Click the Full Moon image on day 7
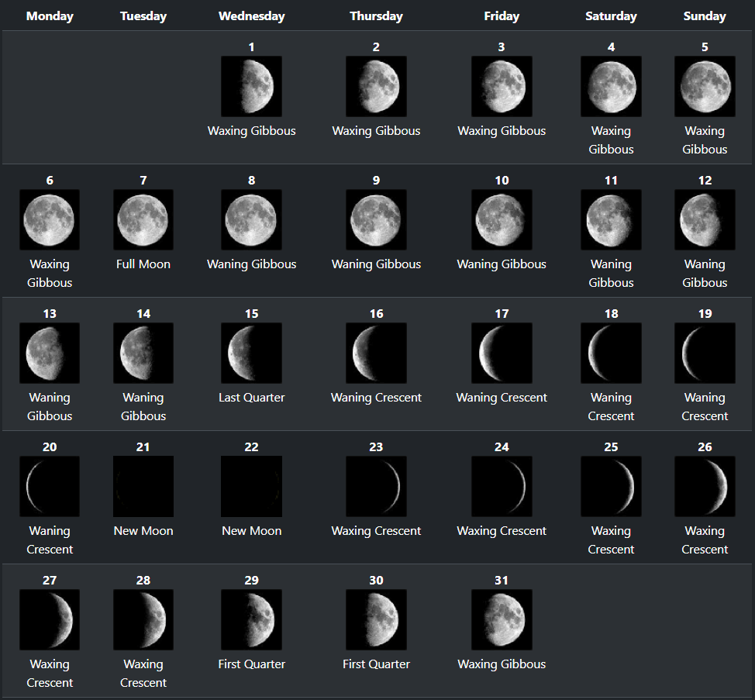This screenshot has width=755, height=700. [x=143, y=220]
